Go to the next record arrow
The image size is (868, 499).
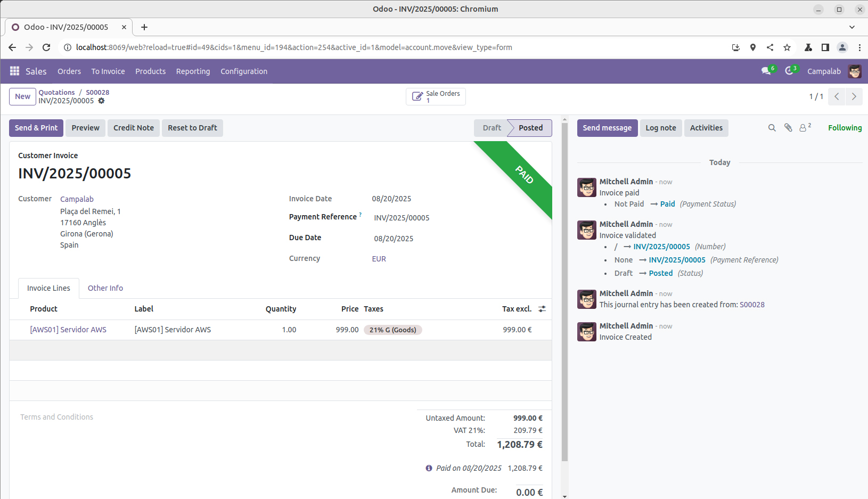tap(854, 96)
